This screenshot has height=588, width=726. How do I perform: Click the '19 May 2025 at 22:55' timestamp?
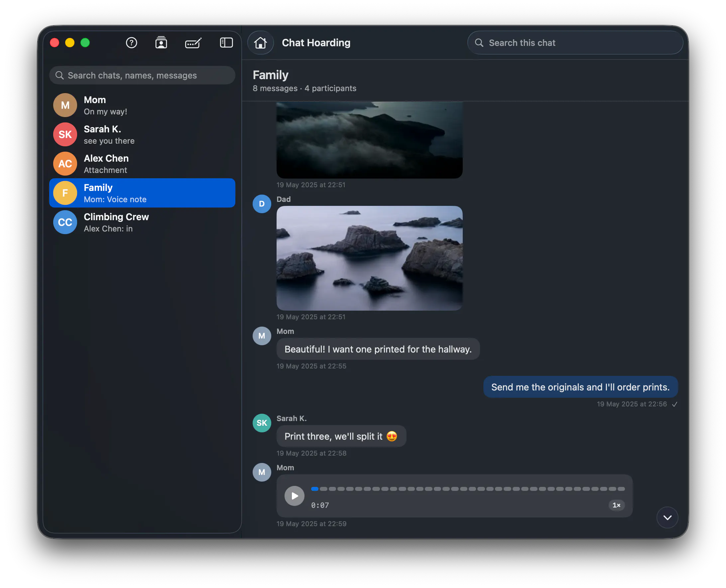(x=311, y=366)
